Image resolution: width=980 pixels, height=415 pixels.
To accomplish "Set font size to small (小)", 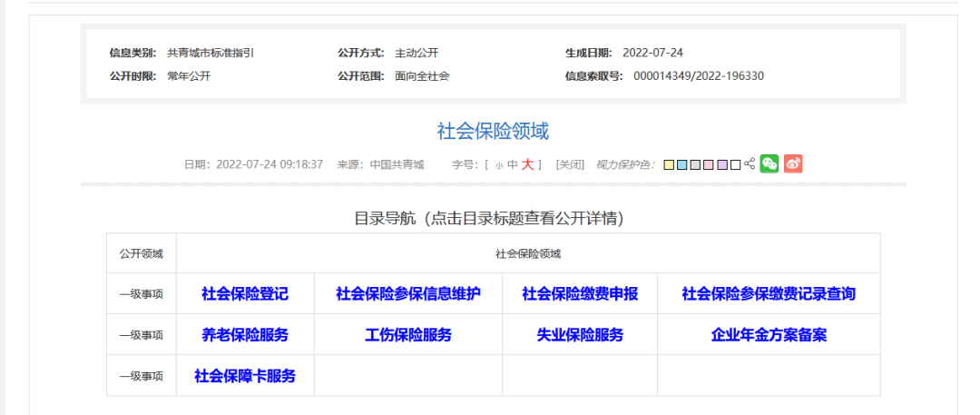I will coord(498,165).
